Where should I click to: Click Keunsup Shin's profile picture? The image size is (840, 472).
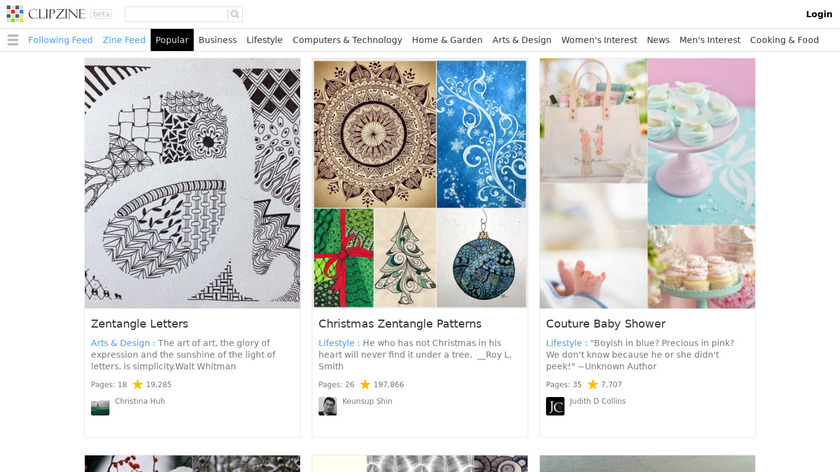327,406
